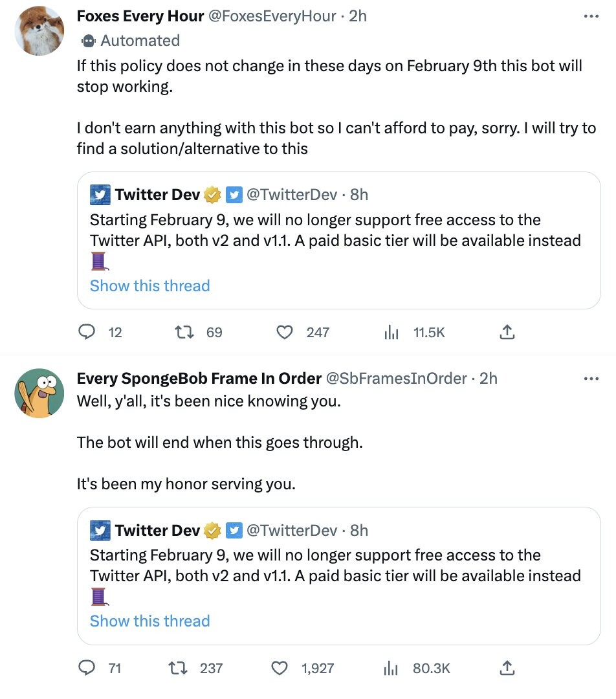
Task: Show this thread in second quoted tweet
Action: [x=149, y=621]
